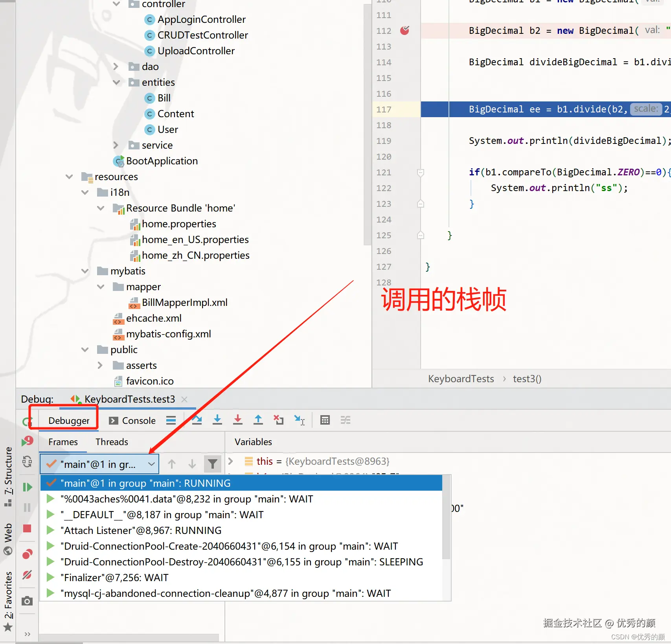The height and width of the screenshot is (644, 671).
Task: Click the thread dump camera icon
Action: [x=27, y=601]
